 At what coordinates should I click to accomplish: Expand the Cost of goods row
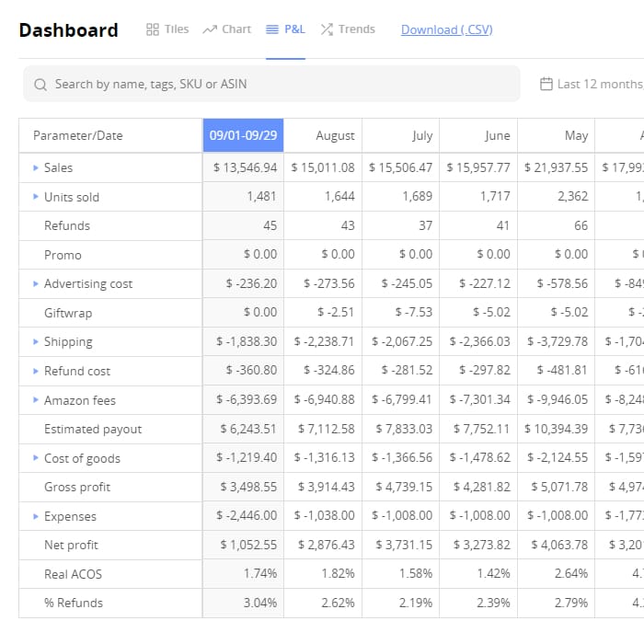tap(36, 458)
